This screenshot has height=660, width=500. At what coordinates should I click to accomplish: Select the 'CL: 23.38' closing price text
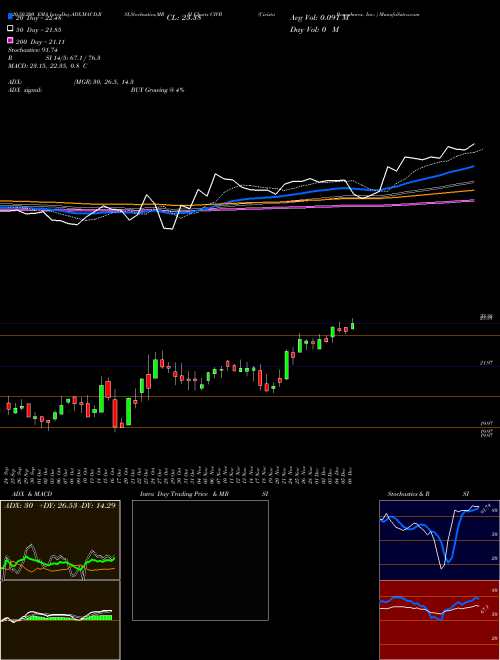pyautogui.click(x=184, y=18)
